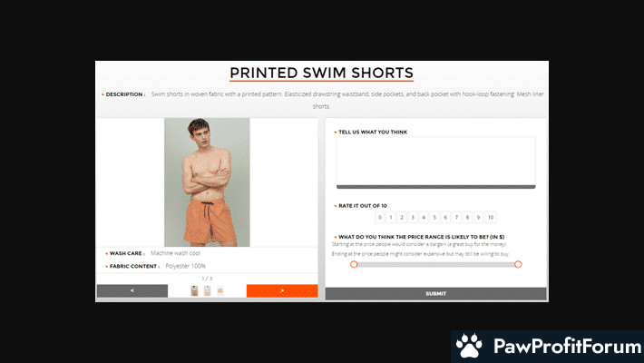
Task: Rate the shorts 8 out of 10
Action: point(467,217)
